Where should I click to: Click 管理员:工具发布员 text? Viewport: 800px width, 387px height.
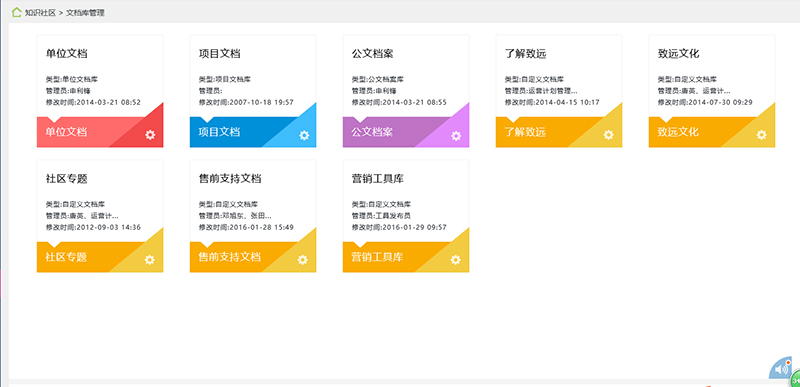coord(381,216)
